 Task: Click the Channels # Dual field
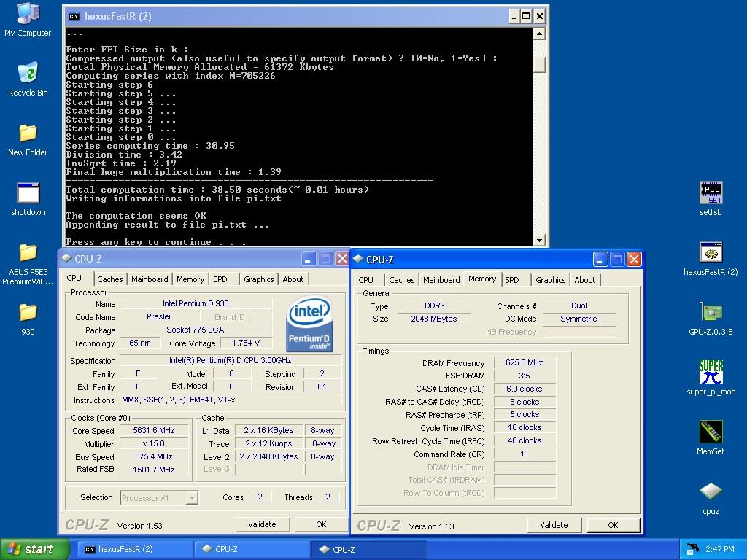[578, 306]
